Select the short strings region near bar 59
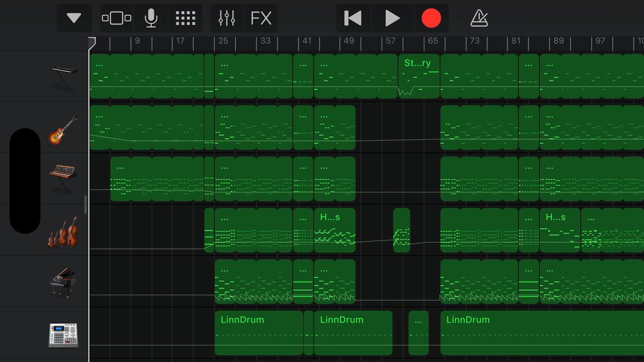The height and width of the screenshot is (362, 644). pos(401,230)
